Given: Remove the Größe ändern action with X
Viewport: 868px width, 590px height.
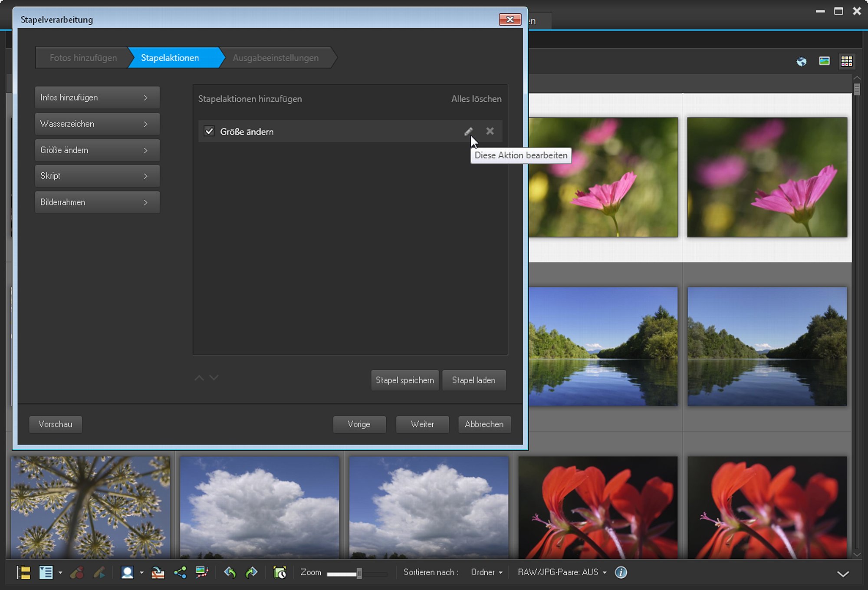Looking at the screenshot, I should 490,131.
